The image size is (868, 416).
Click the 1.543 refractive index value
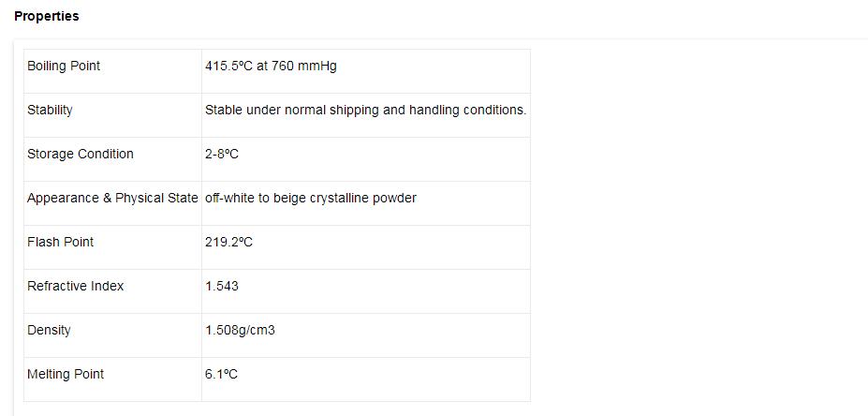(x=222, y=286)
